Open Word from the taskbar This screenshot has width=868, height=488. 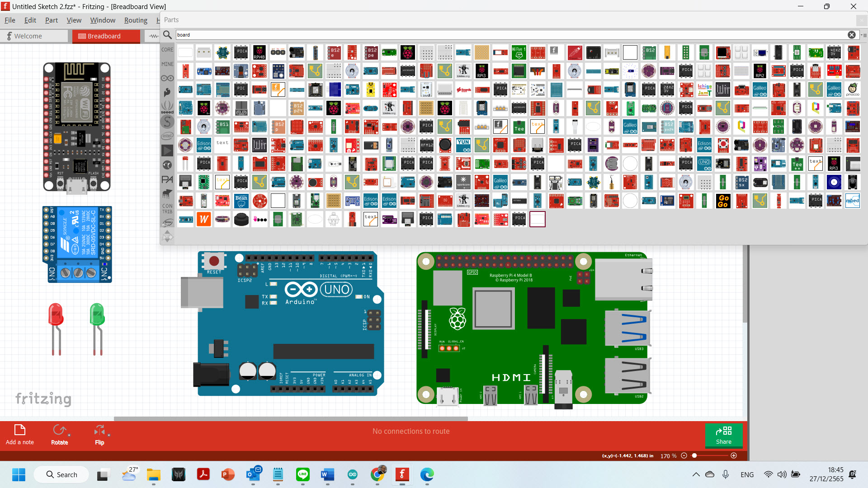[x=327, y=474]
